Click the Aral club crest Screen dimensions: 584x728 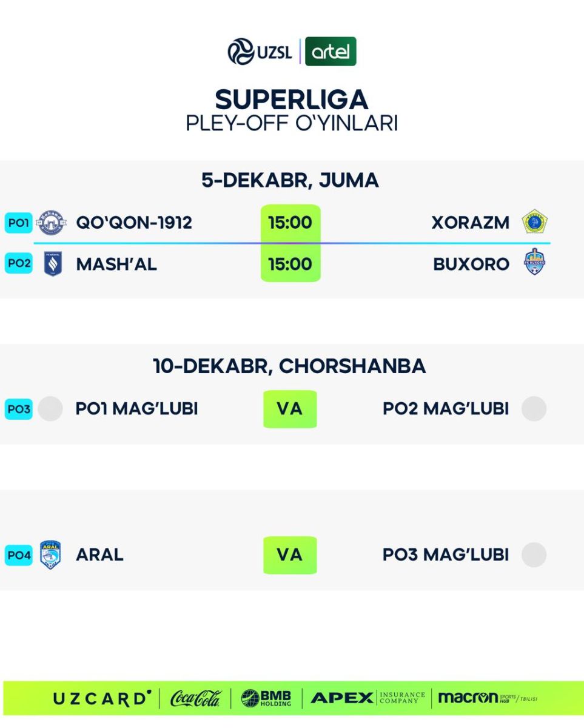[x=50, y=554]
